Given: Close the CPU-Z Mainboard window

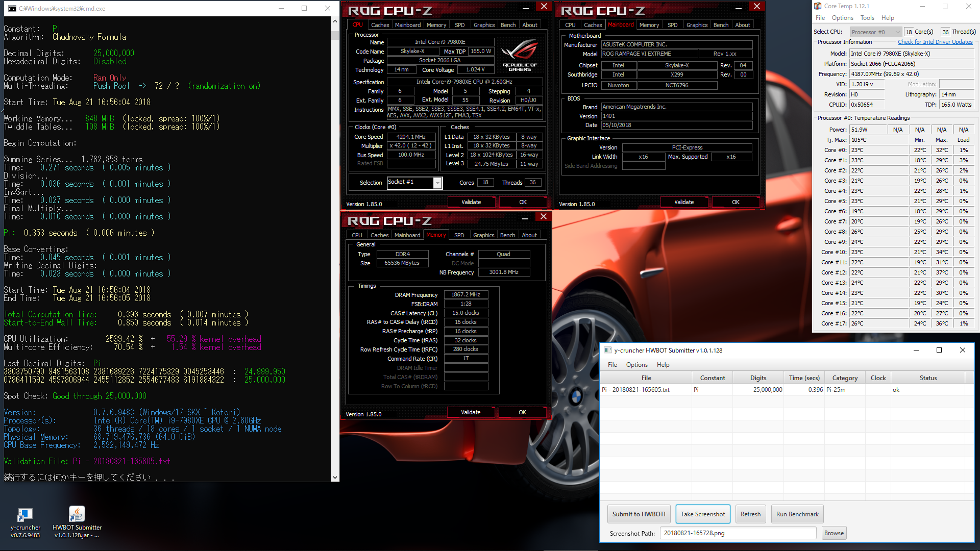Looking at the screenshot, I should (x=757, y=6).
